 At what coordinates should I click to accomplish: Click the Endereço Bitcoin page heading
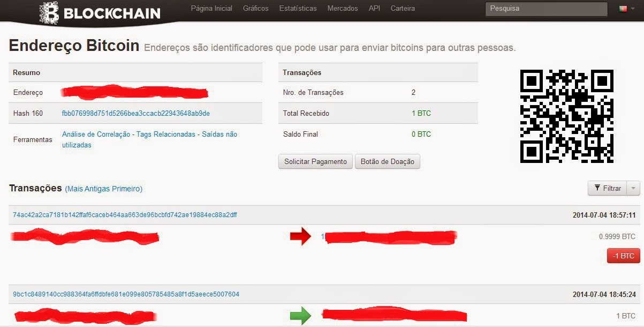[x=74, y=46]
